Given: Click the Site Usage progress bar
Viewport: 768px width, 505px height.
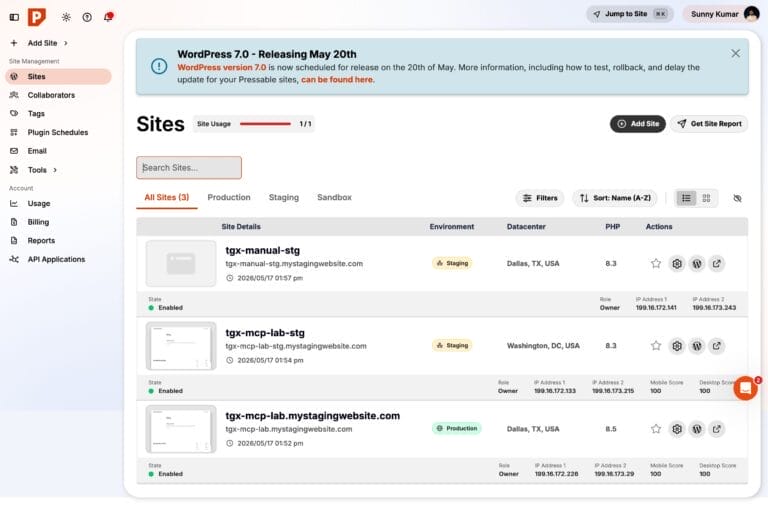Looking at the screenshot, I should (265, 124).
